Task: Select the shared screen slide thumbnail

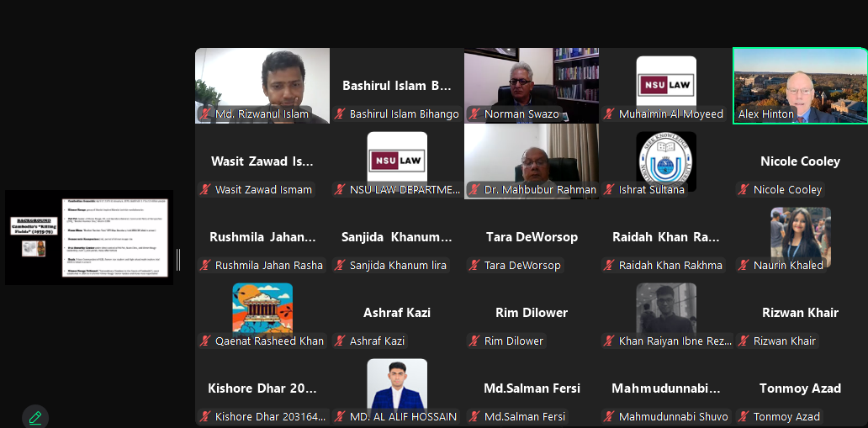Action: pyautogui.click(x=89, y=237)
